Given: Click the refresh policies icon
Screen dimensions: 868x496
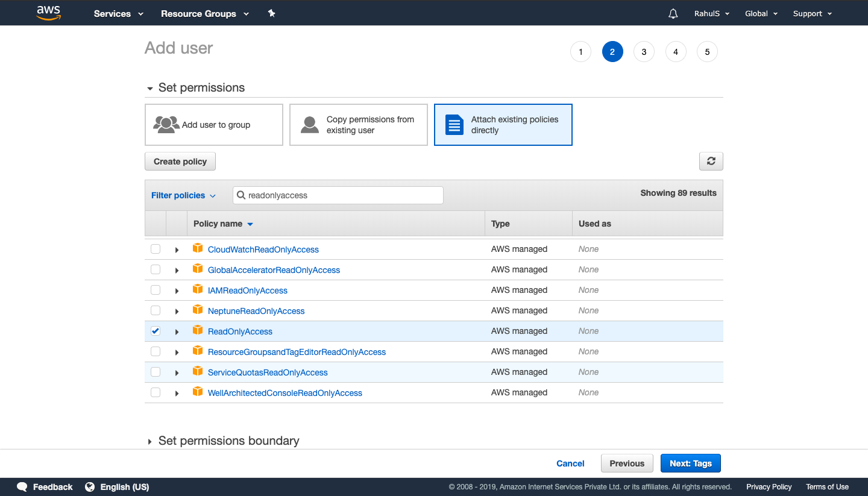Looking at the screenshot, I should (711, 161).
